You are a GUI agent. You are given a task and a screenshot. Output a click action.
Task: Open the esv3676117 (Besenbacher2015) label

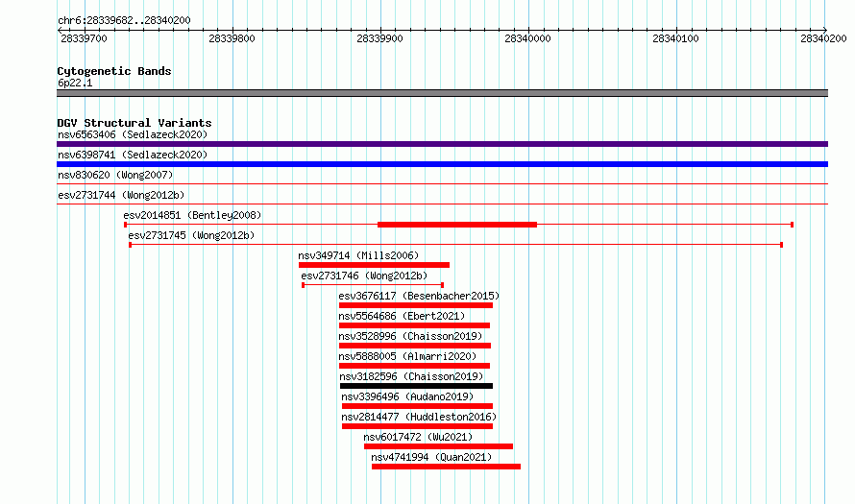click(419, 296)
